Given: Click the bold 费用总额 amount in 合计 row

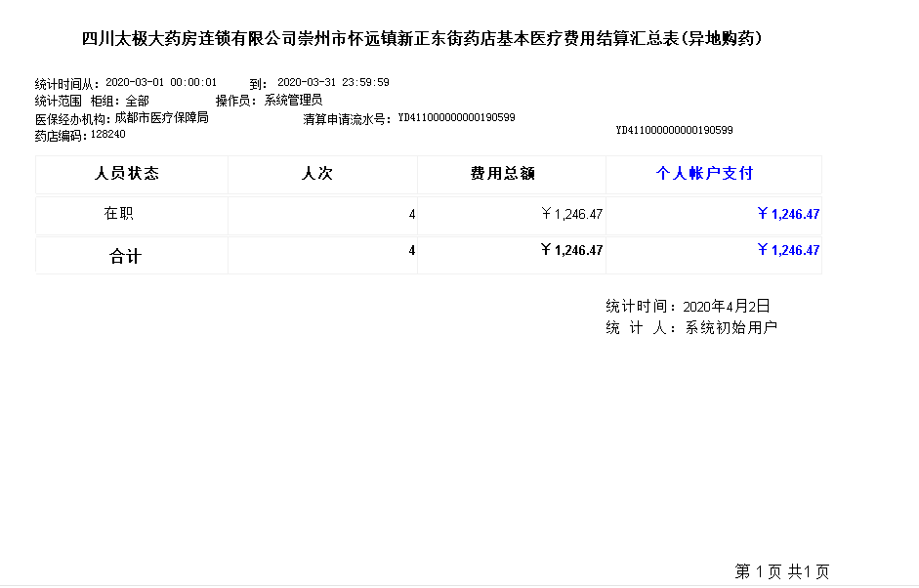Looking at the screenshot, I should pyautogui.click(x=571, y=250).
